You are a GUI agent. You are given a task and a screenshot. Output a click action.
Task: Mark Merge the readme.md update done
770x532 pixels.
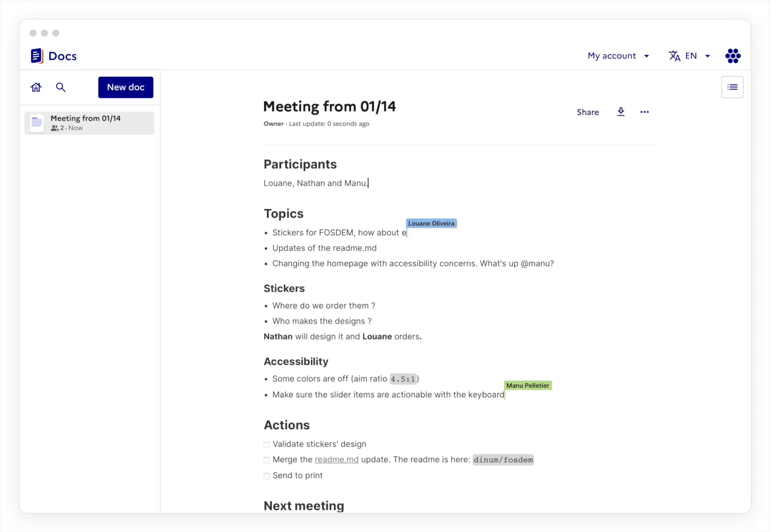click(267, 460)
